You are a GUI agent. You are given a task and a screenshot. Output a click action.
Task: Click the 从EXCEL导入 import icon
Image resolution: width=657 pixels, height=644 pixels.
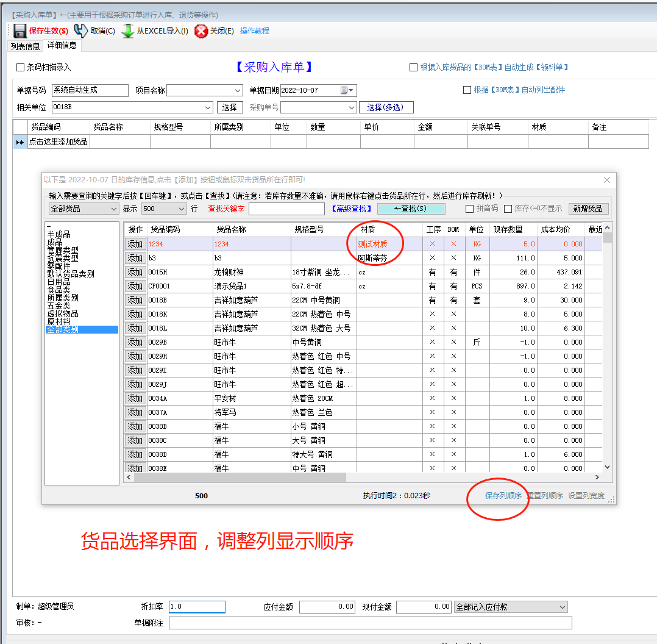tap(128, 30)
